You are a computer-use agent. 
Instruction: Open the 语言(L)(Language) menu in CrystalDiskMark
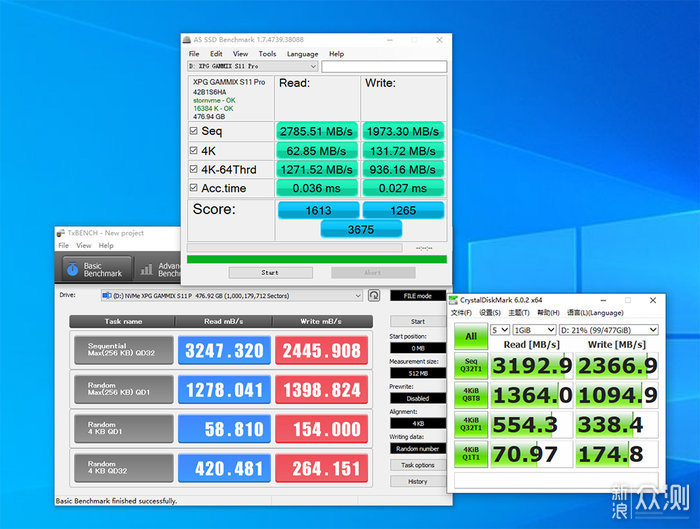595,312
